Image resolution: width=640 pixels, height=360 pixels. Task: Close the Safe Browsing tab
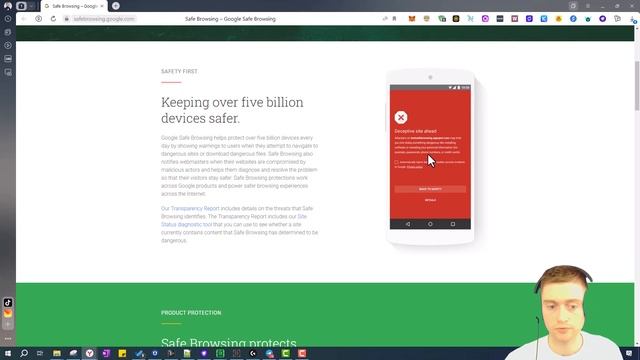click(102, 6)
